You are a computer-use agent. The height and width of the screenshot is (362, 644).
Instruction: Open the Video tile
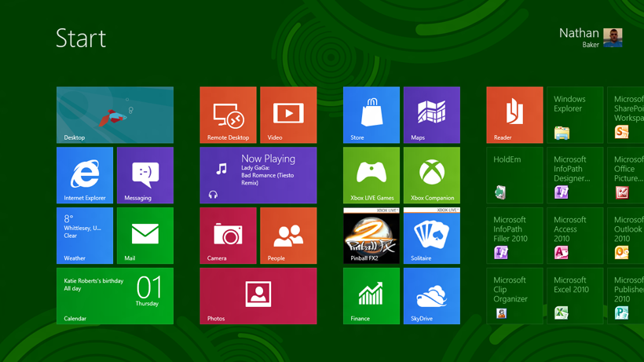coord(288,115)
